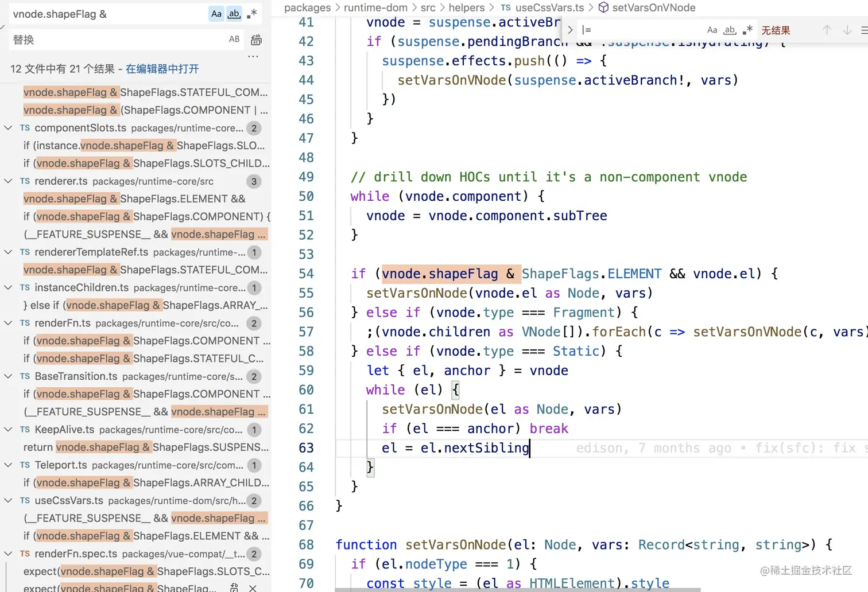Collapse renderer.ts results group
The image size is (868, 592).
pos(8,181)
